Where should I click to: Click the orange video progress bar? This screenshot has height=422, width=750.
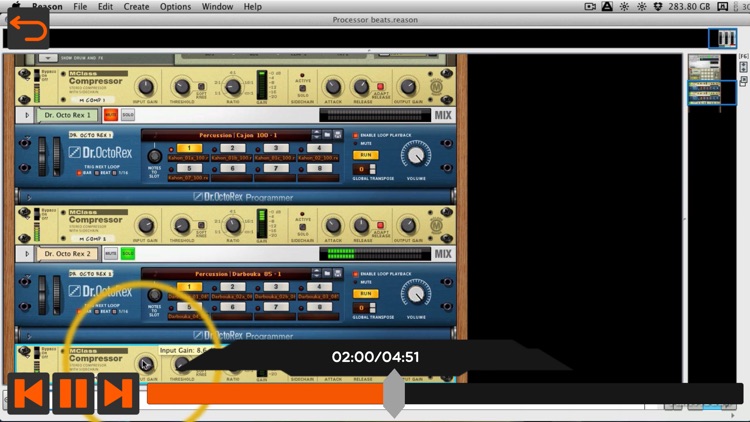point(265,394)
